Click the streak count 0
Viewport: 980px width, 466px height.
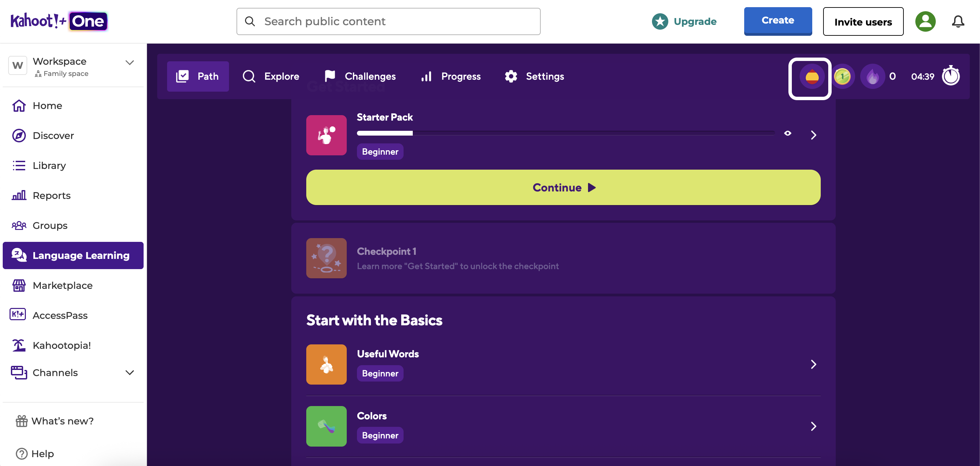click(893, 77)
